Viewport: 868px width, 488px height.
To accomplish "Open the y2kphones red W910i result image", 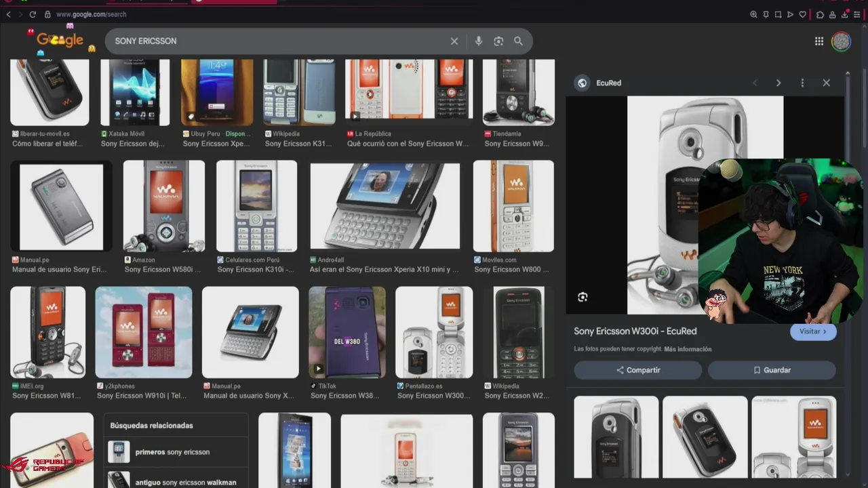I will click(x=144, y=332).
